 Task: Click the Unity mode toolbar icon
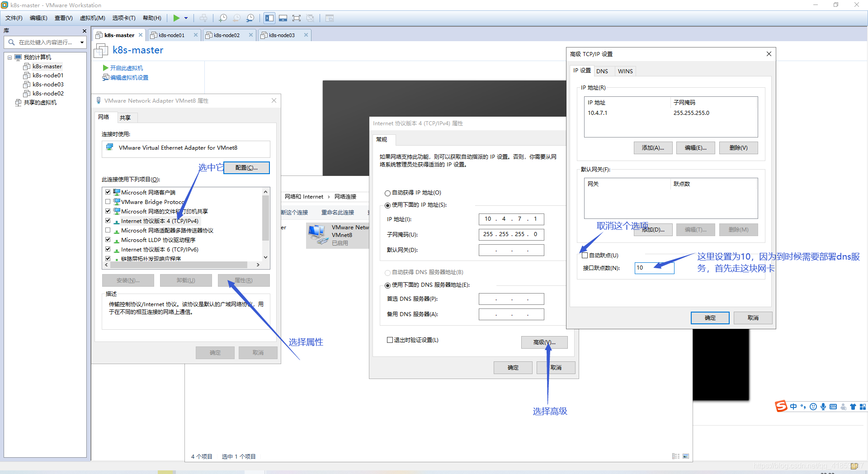[310, 18]
